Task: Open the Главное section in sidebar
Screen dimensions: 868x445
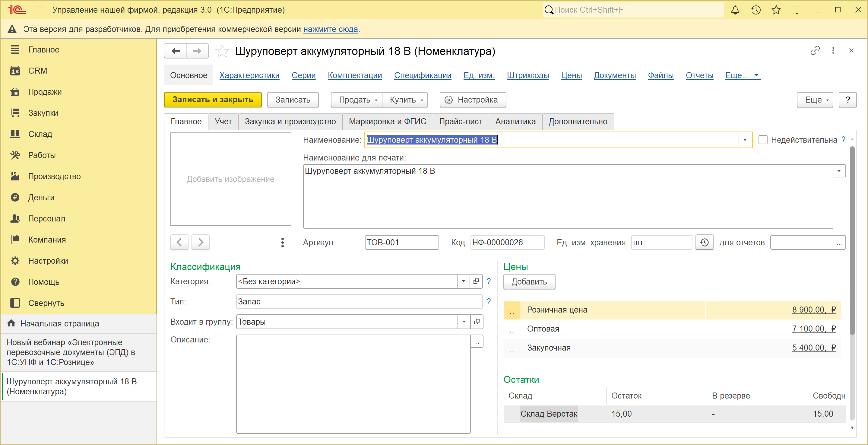Action: click(x=78, y=49)
